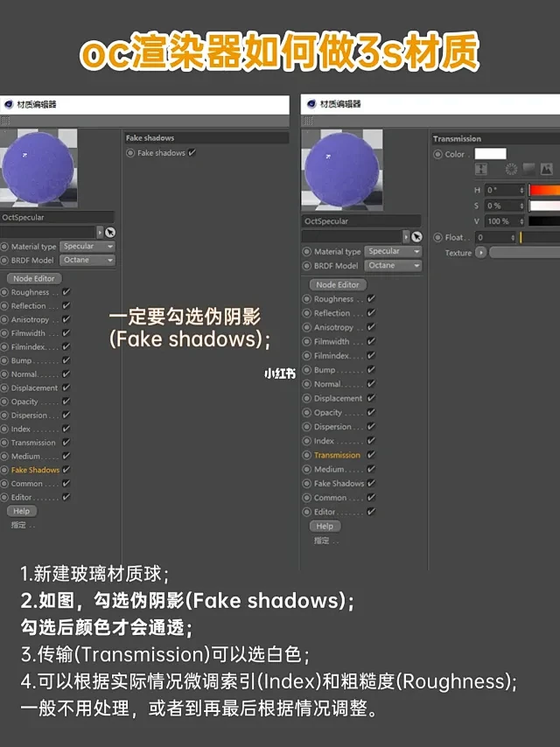Click the color wheel mode icon under Transmission Color
560x747 pixels.
click(511, 169)
